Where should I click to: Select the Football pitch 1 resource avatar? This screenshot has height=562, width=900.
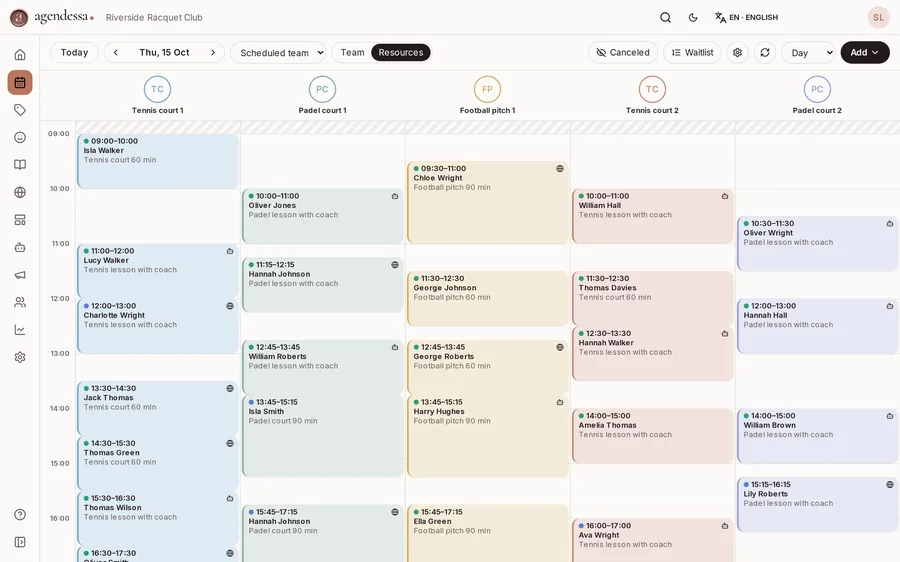click(487, 89)
